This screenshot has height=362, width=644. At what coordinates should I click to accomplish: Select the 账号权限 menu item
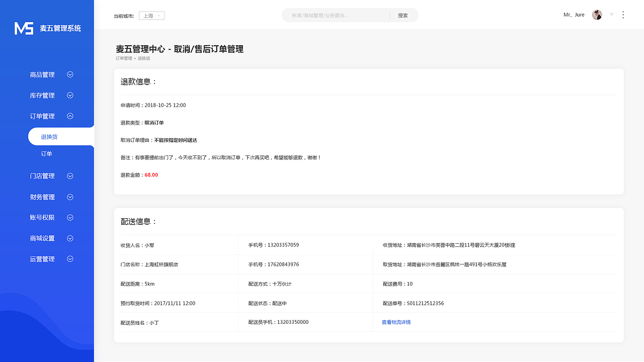(x=42, y=218)
